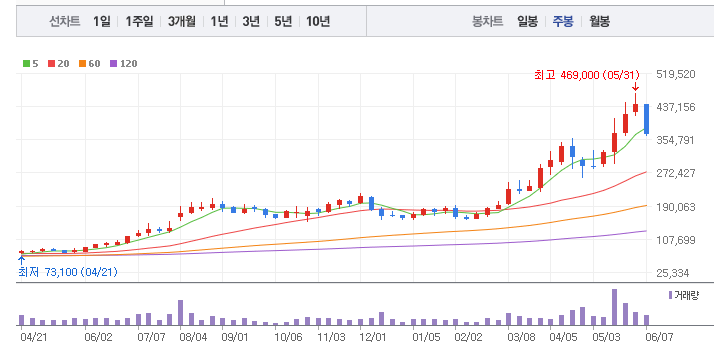Click the 04/05 date axis label
The image size is (714, 362).
coord(563,337)
